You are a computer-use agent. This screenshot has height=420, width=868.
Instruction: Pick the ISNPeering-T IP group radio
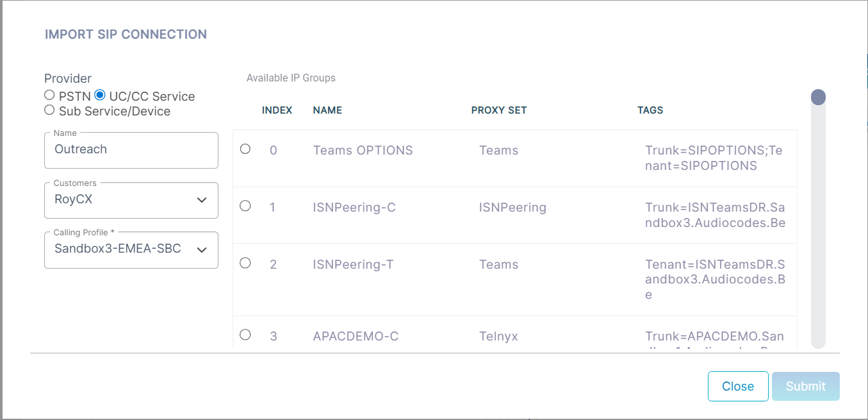[x=245, y=263]
